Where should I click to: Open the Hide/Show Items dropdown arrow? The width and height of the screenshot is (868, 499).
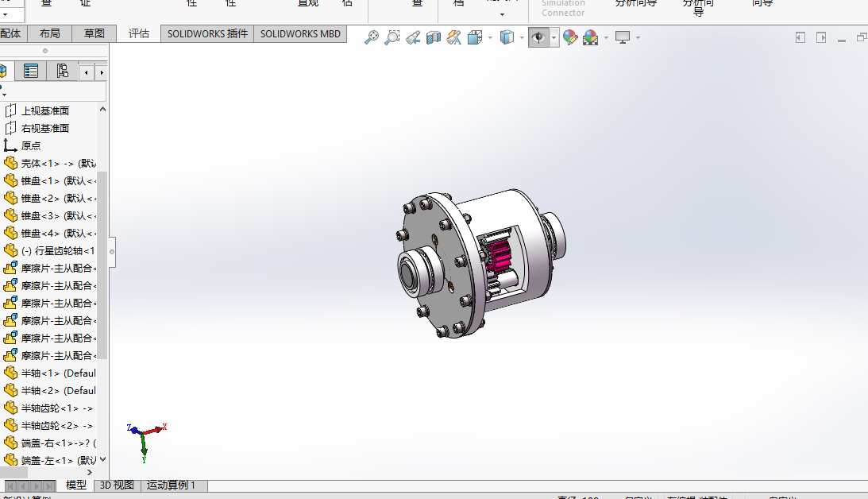[x=554, y=37]
